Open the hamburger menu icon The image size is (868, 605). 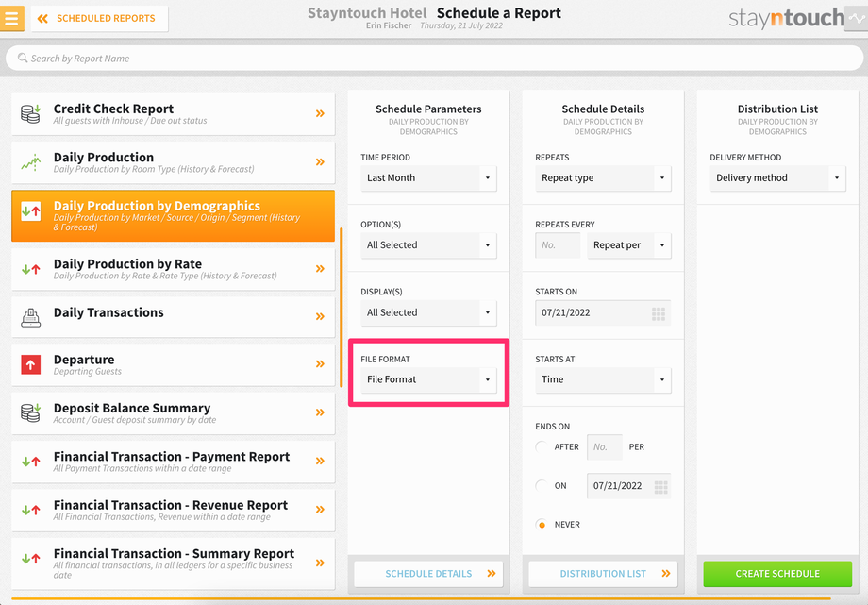(11, 18)
